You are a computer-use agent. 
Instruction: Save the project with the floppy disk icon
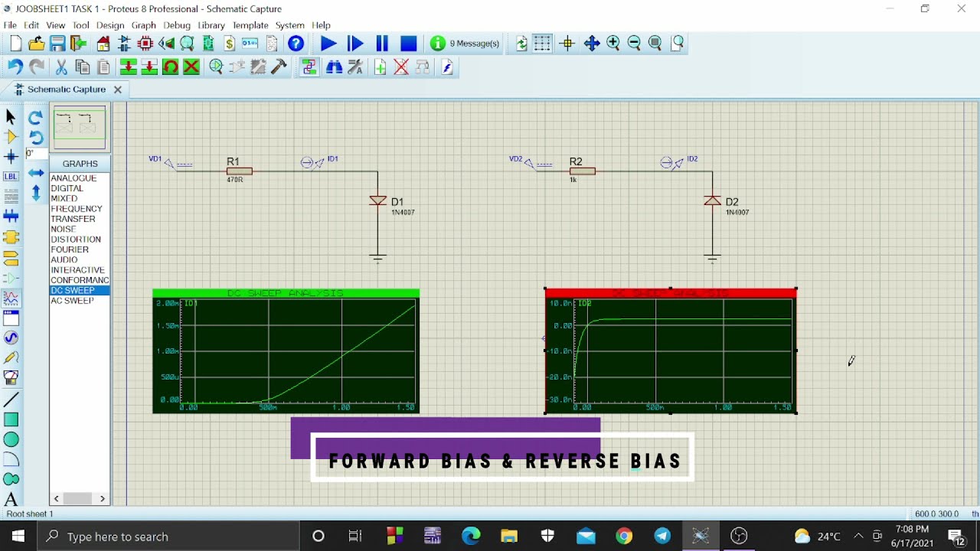57,44
